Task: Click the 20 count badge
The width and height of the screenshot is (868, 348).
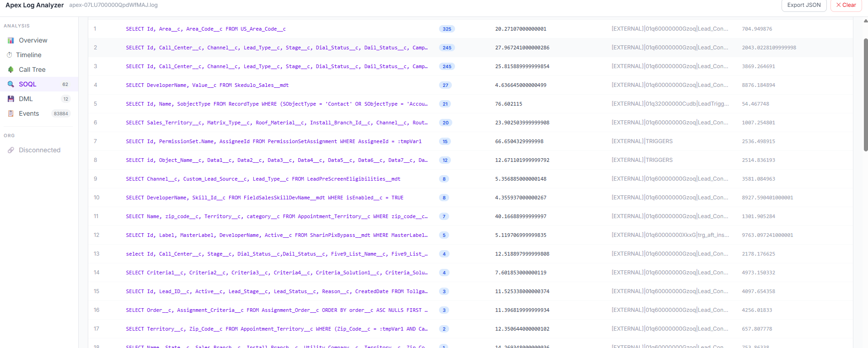Action: coord(445,123)
